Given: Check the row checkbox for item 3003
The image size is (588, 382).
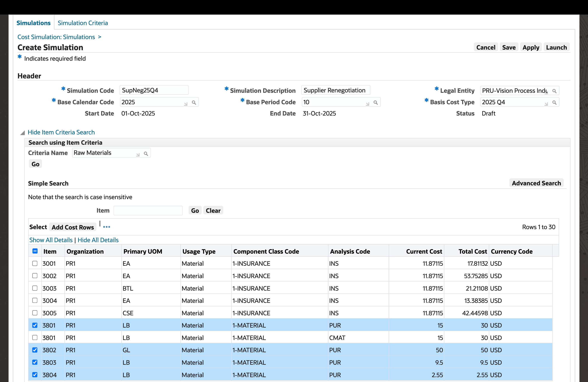Looking at the screenshot, I should click(35, 288).
